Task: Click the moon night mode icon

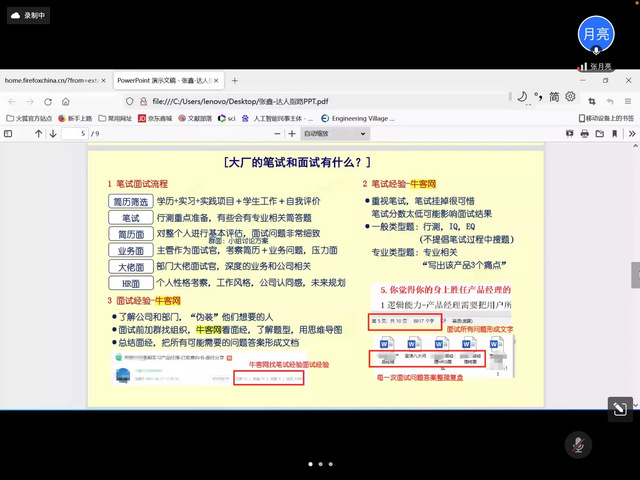Action: [x=522, y=97]
